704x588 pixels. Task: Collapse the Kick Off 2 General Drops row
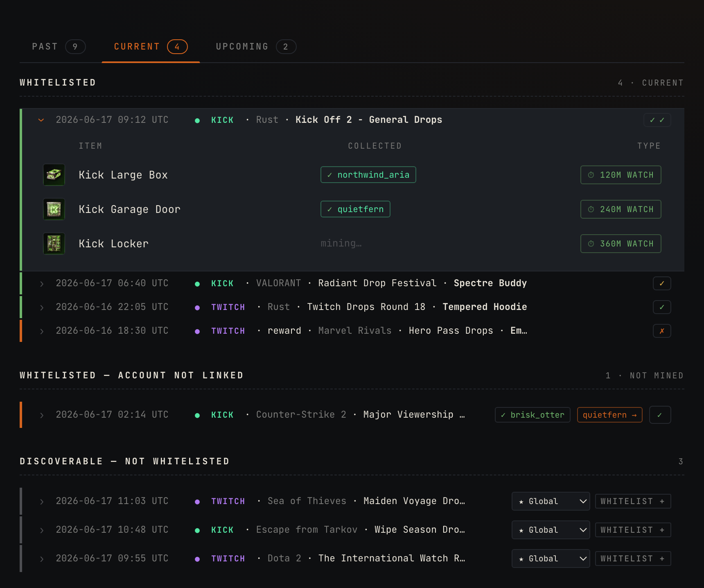point(41,120)
